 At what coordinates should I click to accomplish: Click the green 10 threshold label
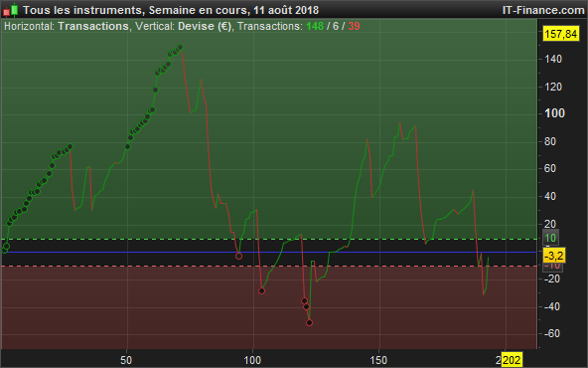(550, 238)
